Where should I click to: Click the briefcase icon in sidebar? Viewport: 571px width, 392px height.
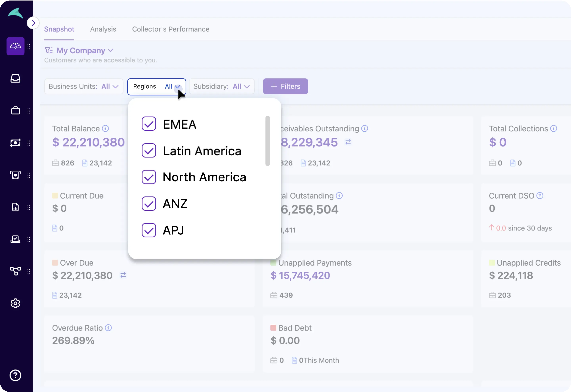click(x=15, y=111)
